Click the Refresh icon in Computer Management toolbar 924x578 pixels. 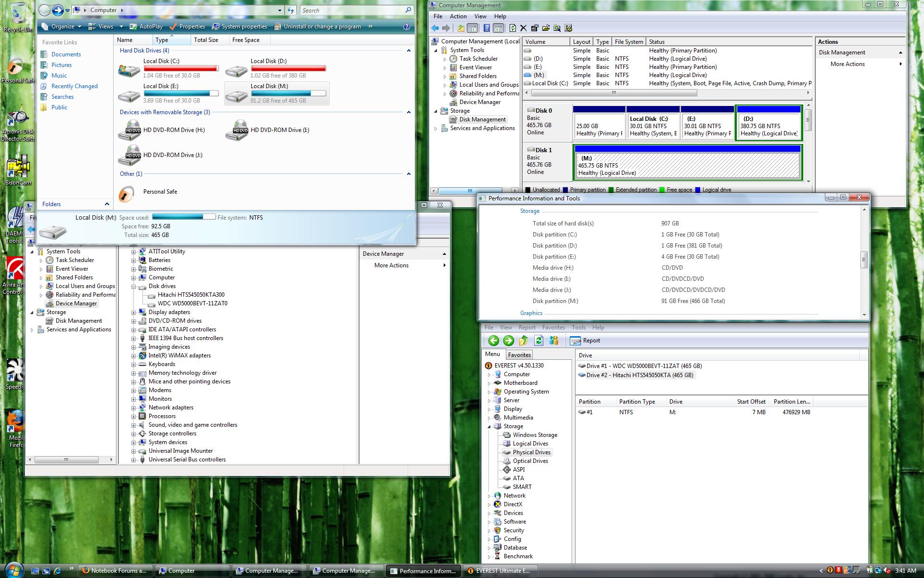(513, 28)
